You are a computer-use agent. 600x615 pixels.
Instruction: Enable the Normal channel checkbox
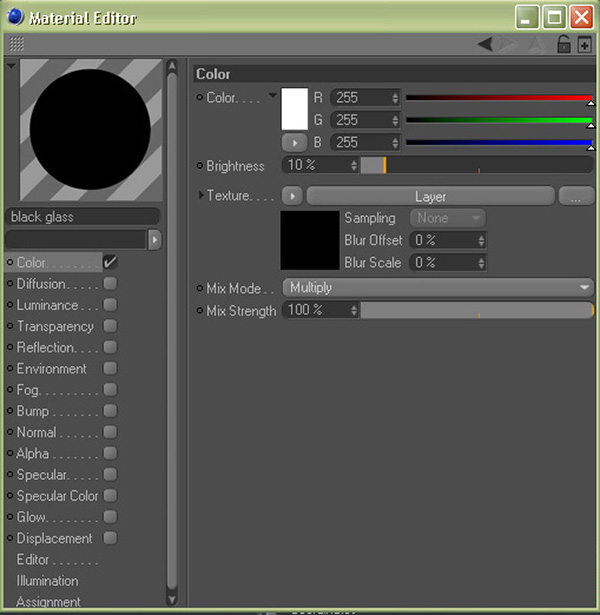pos(110,431)
